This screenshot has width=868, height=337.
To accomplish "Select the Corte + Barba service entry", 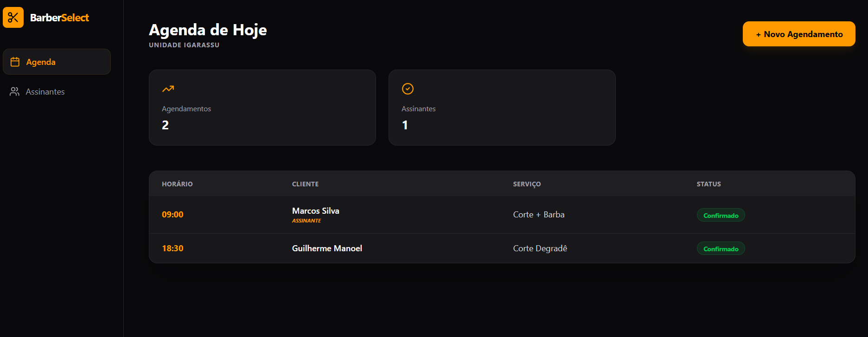I will [538, 214].
